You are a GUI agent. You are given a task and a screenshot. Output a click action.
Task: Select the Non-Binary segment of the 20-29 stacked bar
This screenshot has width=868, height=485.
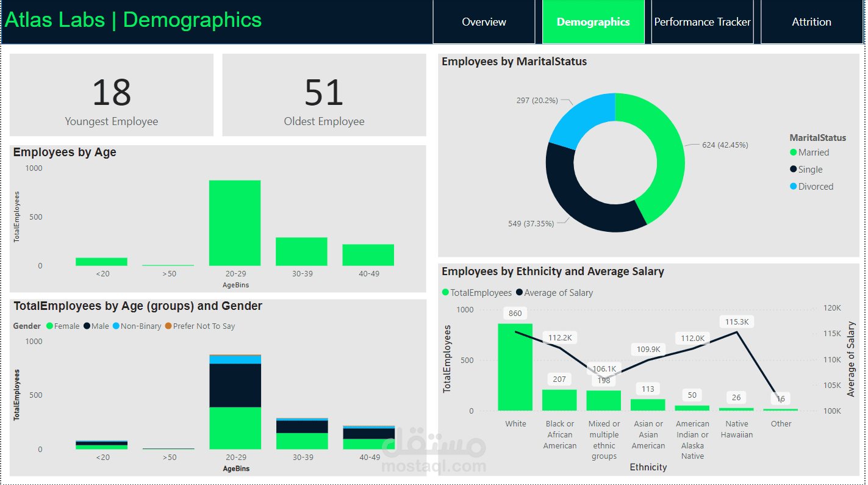[x=235, y=359]
